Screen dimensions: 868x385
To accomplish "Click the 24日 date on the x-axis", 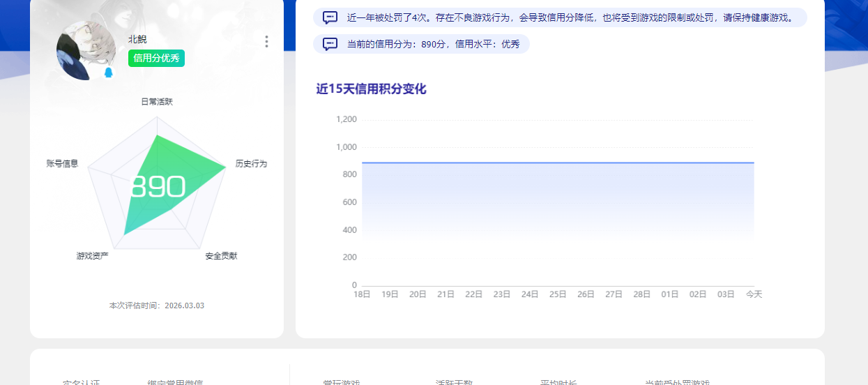I will (x=530, y=294).
